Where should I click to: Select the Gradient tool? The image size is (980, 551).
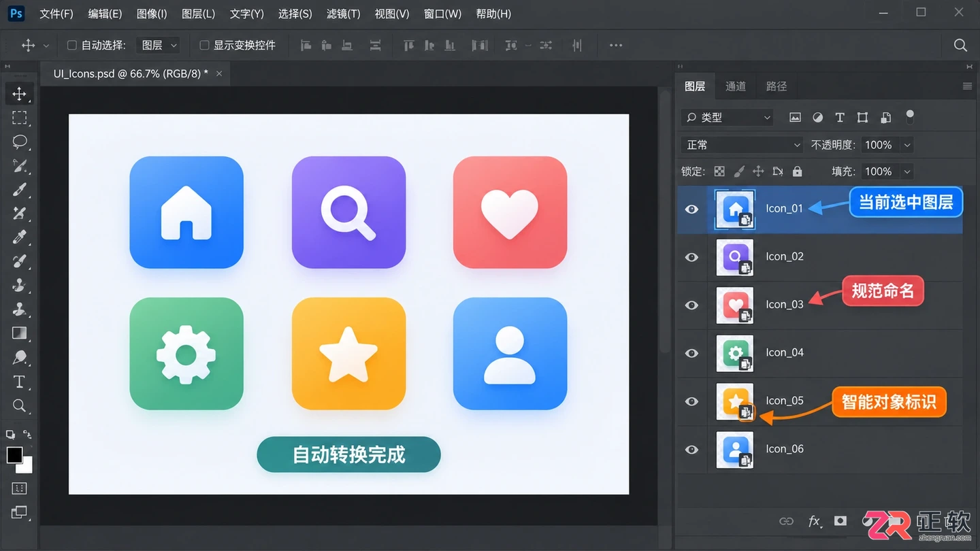point(19,333)
